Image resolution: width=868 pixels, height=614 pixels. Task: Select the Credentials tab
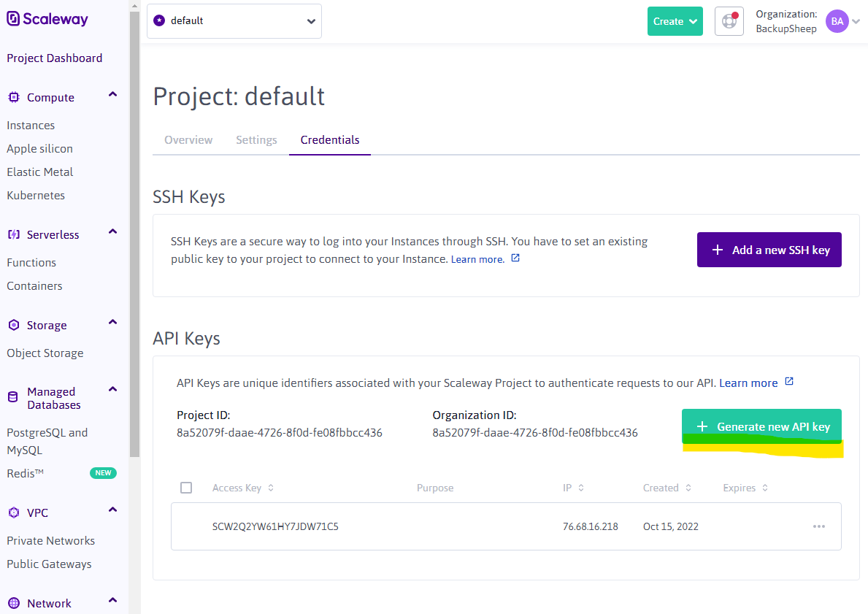[x=330, y=140]
